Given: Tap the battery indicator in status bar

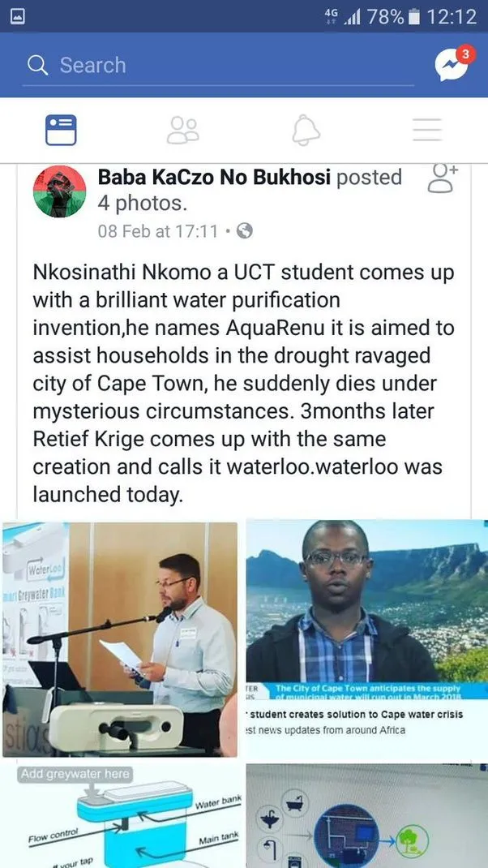Looking at the screenshot, I should point(415,16).
